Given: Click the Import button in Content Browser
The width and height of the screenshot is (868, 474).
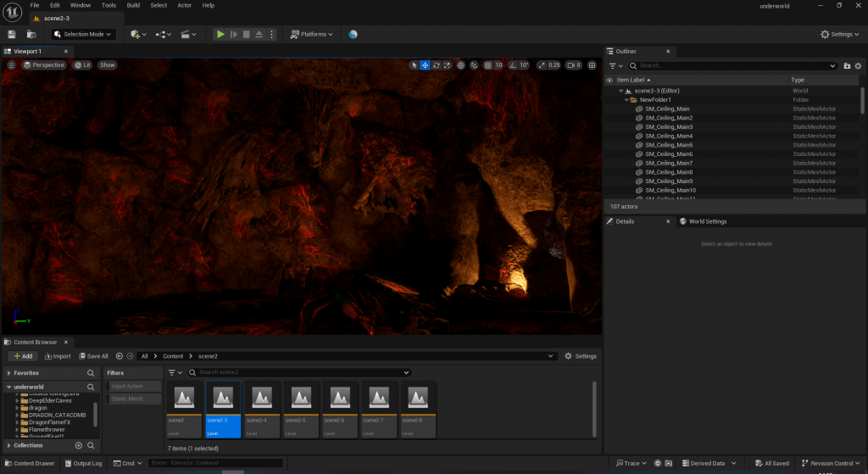Looking at the screenshot, I should tap(57, 356).
